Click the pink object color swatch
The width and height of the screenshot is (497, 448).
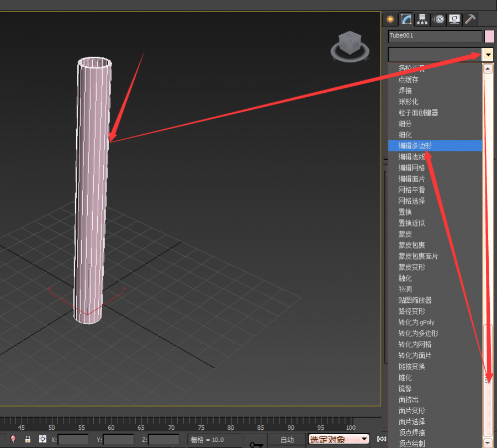[x=489, y=36]
